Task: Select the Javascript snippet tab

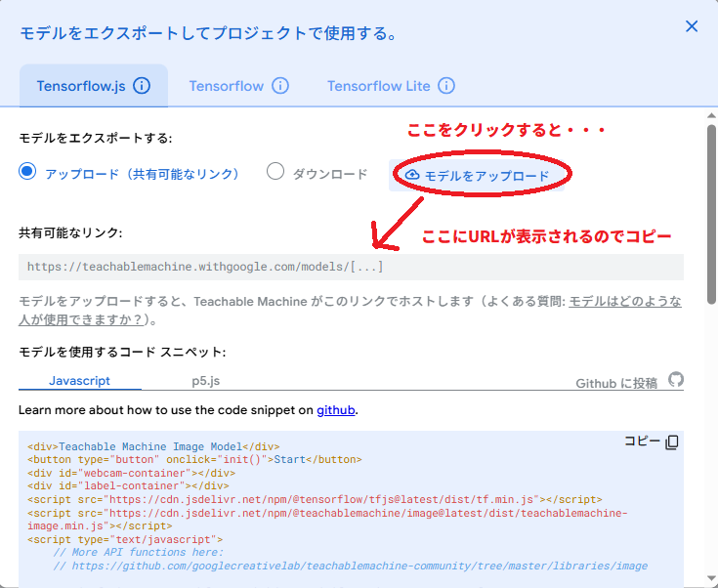Action: 80,381
